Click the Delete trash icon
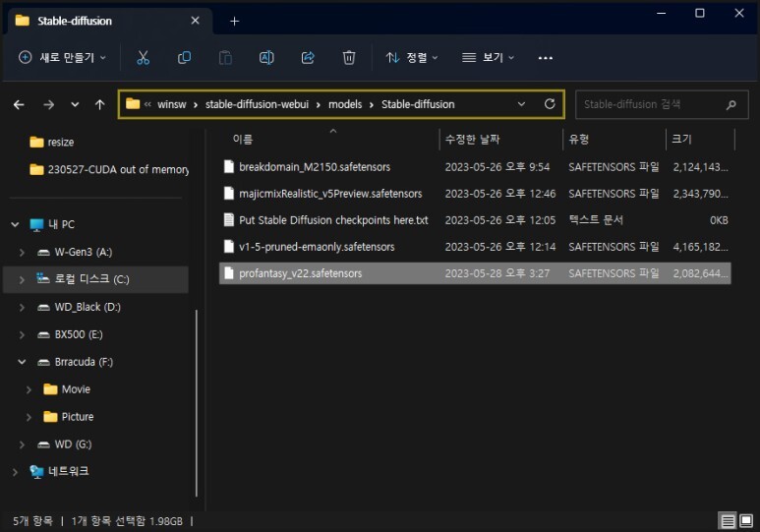760x532 pixels. [349, 58]
